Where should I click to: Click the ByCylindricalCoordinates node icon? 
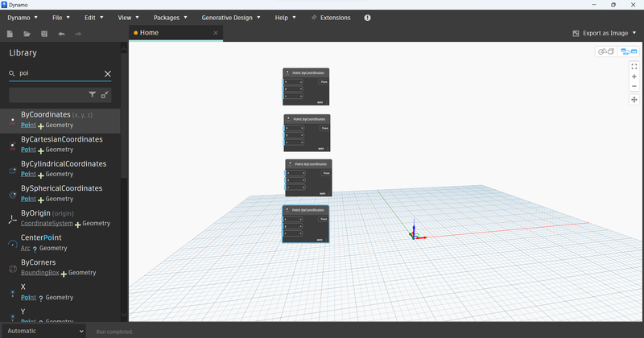[x=12, y=170]
